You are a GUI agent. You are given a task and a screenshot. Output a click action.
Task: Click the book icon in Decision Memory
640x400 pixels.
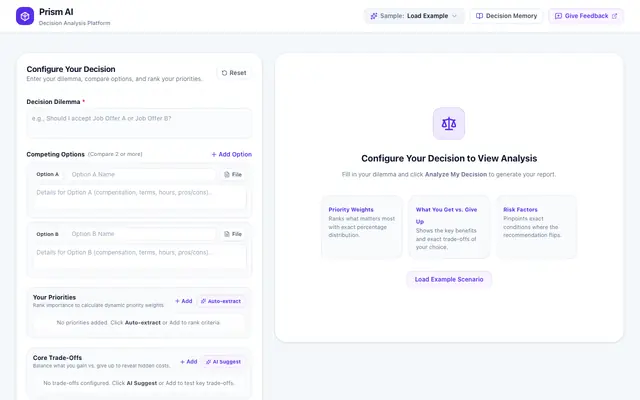(x=479, y=16)
